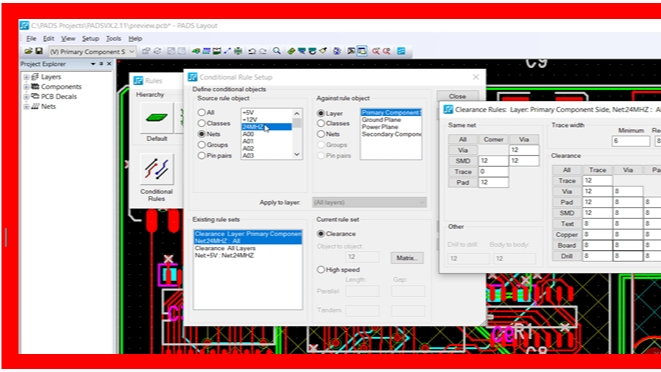This screenshot has width=661, height=372.
Task: Open the Help menu
Action: (135, 38)
